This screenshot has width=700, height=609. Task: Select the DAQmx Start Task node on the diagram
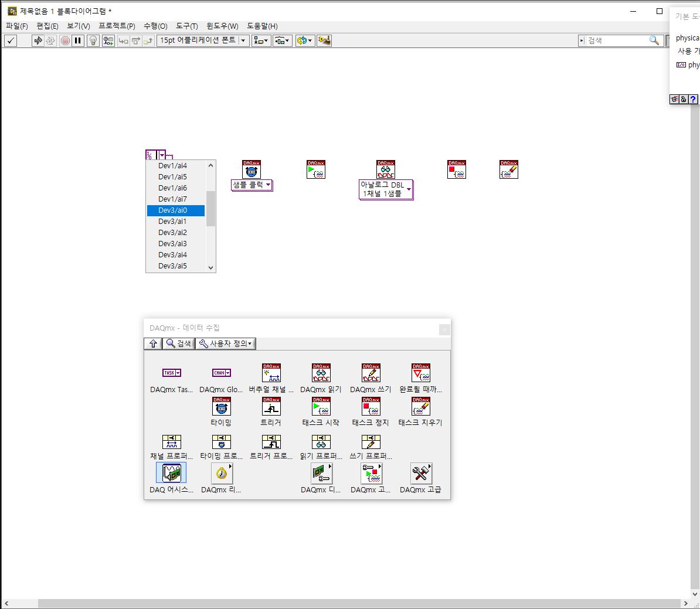[x=316, y=169]
